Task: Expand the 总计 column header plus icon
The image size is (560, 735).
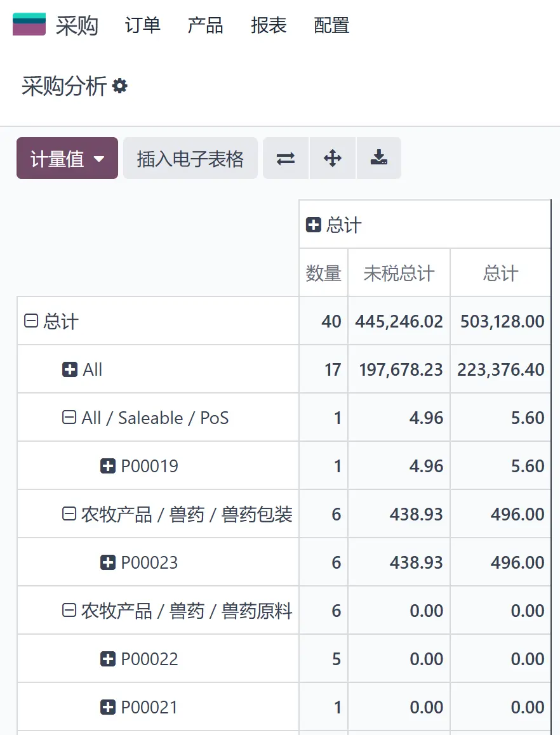Action: 313,225
